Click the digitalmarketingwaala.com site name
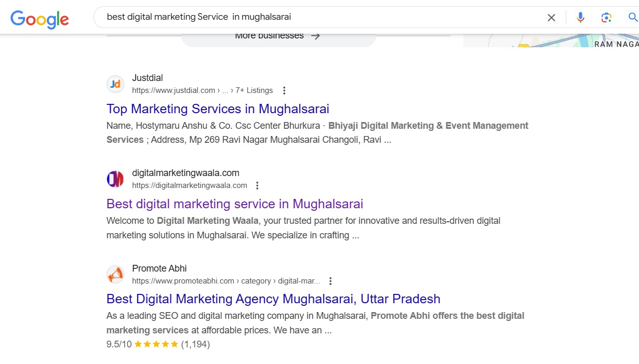The width and height of the screenshot is (639, 364). (185, 173)
